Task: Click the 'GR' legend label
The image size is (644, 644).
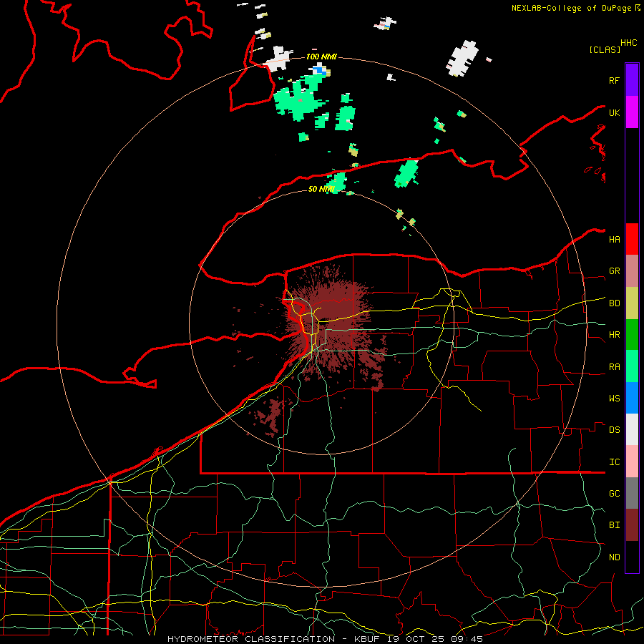Action: 614,271
